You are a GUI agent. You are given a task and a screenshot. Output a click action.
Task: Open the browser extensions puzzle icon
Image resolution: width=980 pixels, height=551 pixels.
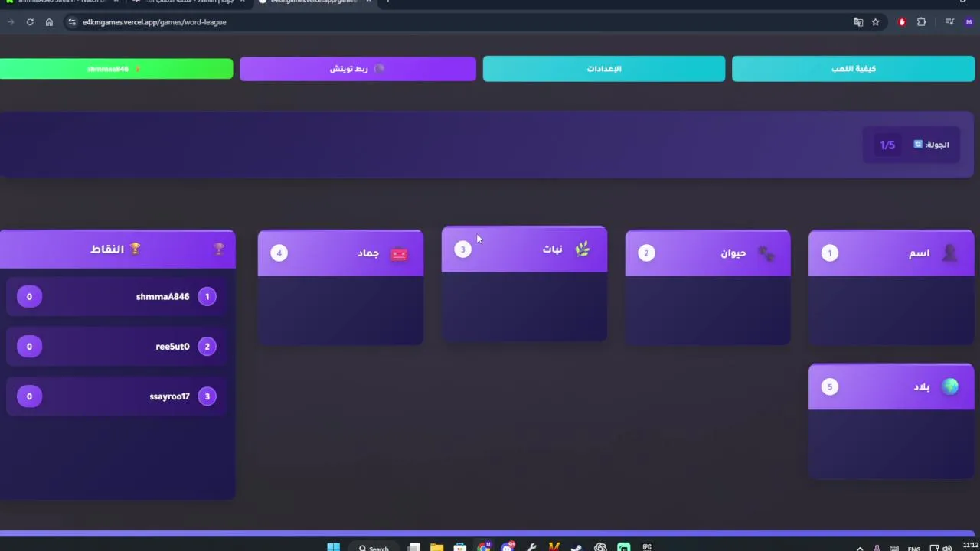tap(922, 22)
